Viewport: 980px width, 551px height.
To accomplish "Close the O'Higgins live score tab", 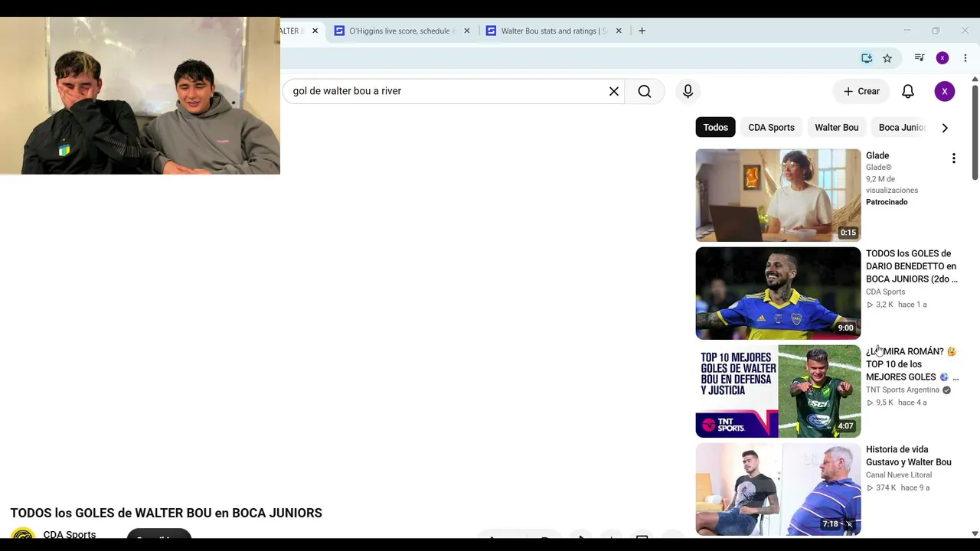I will click(x=467, y=31).
